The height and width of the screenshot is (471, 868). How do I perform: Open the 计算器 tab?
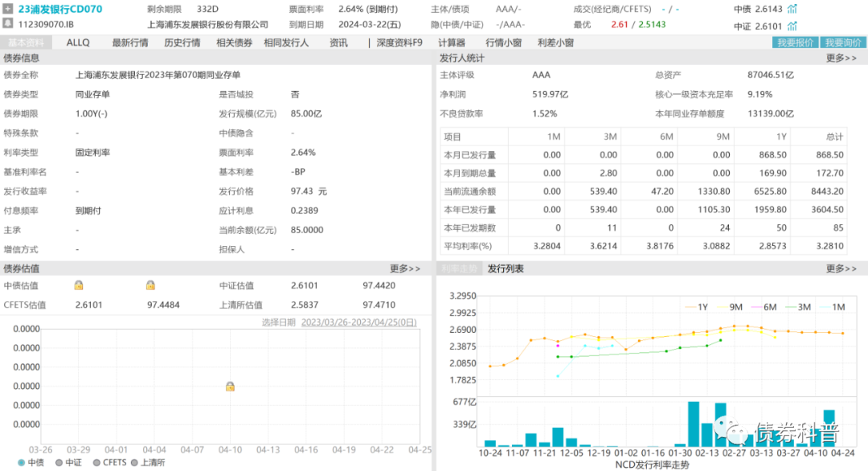click(x=452, y=43)
